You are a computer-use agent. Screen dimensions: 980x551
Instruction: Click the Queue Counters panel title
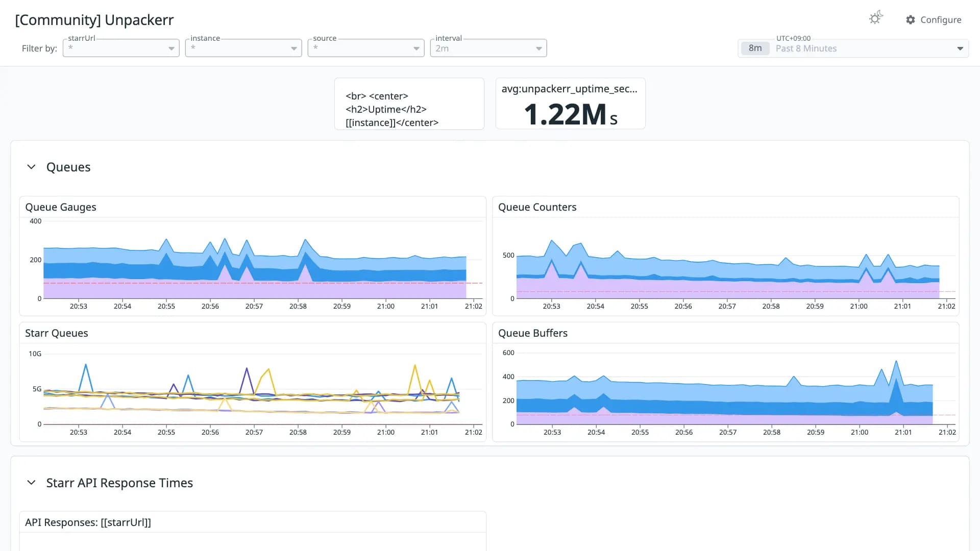point(537,207)
